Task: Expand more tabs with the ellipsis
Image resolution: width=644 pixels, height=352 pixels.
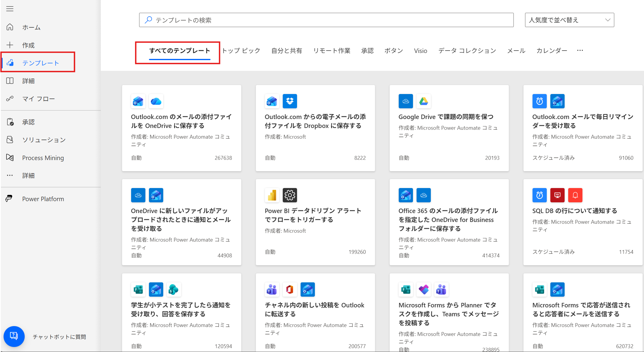Action: [x=580, y=51]
